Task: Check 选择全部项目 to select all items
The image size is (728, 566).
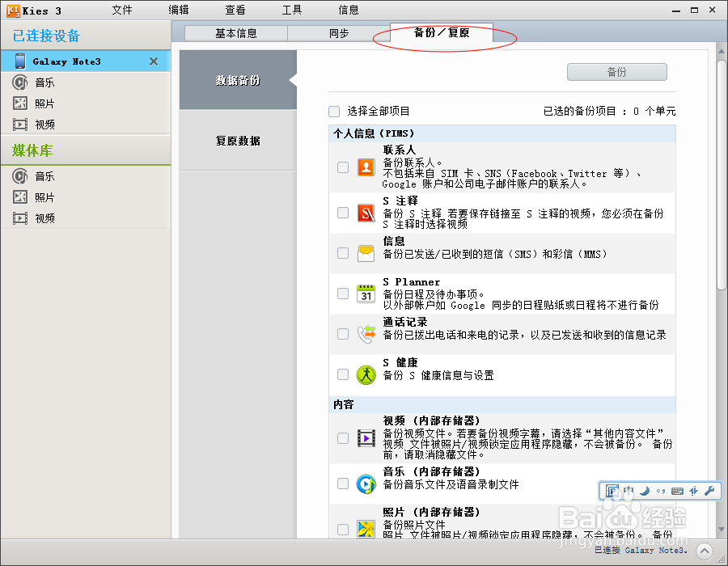Action: tap(334, 111)
